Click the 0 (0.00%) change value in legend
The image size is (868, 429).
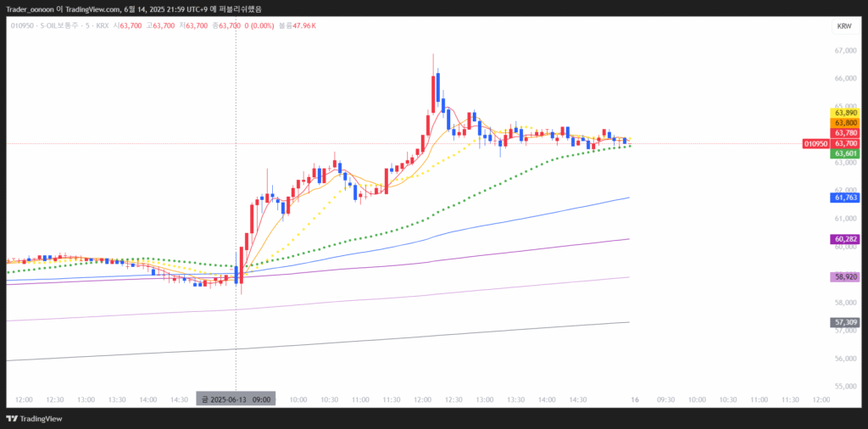[259, 26]
